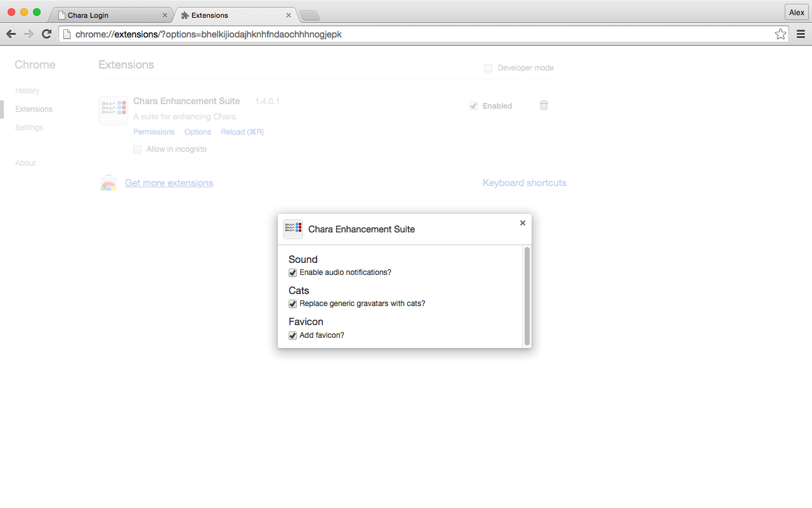Click the Chara Enhancement Suite icon in the extensions list

click(114, 110)
